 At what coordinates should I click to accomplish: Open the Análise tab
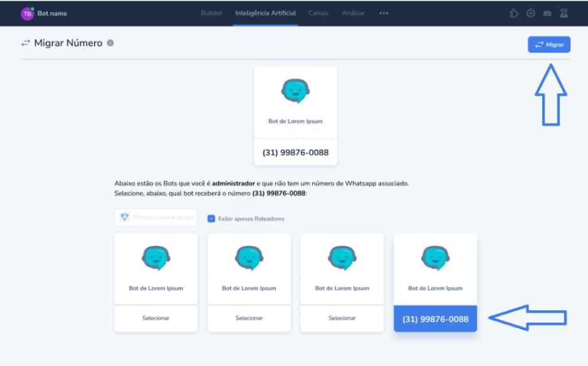353,13
